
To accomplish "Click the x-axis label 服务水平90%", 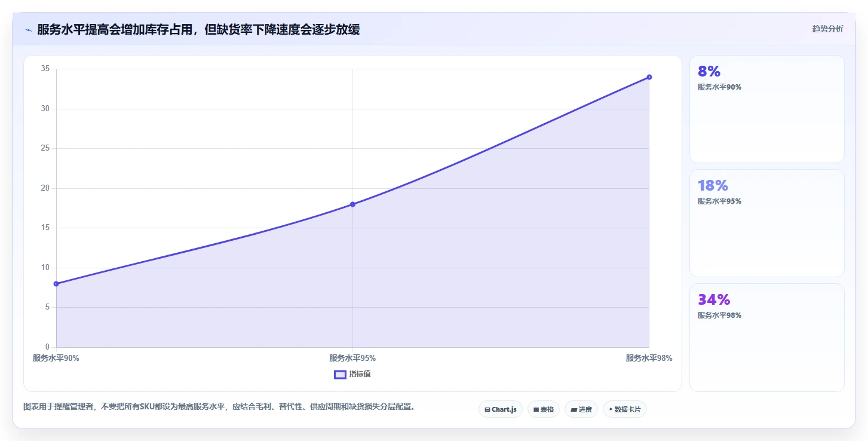I will click(x=56, y=359).
